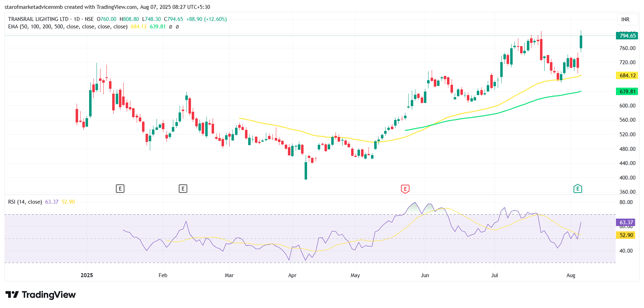Click the 400.00 price axis label
This screenshot has width=644, height=308.
point(627,178)
